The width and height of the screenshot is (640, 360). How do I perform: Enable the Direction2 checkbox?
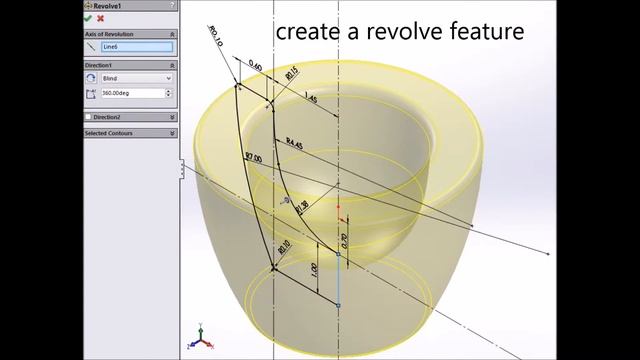88,117
